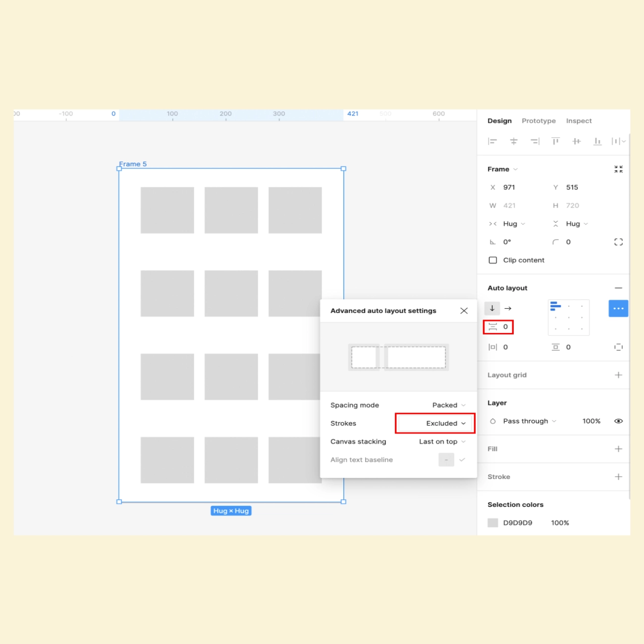Click the blend mode drop icon
This screenshot has height=644, width=644.
[x=493, y=422]
